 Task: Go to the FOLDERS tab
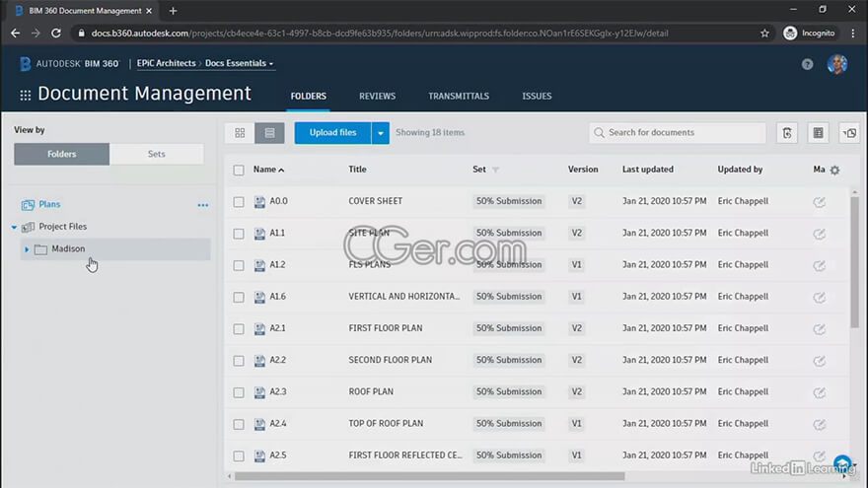click(x=309, y=96)
